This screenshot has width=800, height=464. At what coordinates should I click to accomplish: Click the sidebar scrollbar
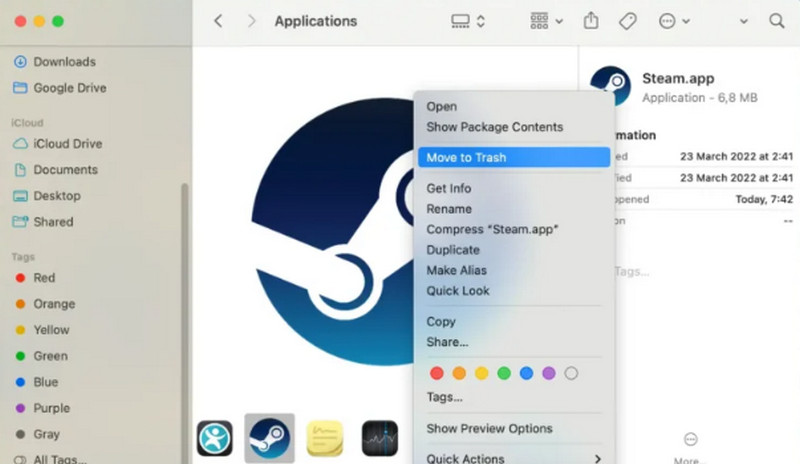point(184,322)
